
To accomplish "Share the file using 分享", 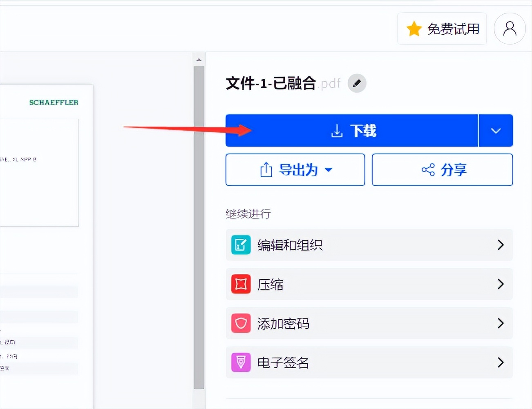I will coord(442,170).
